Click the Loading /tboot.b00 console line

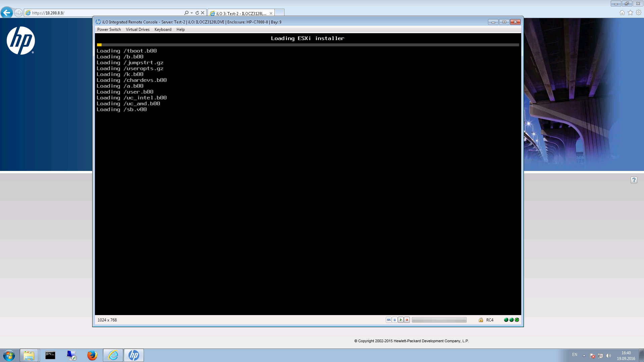pyautogui.click(x=127, y=51)
